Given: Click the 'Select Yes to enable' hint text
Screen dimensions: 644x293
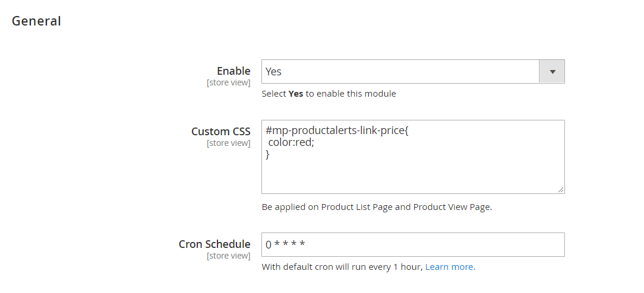Looking at the screenshot, I should (329, 94).
